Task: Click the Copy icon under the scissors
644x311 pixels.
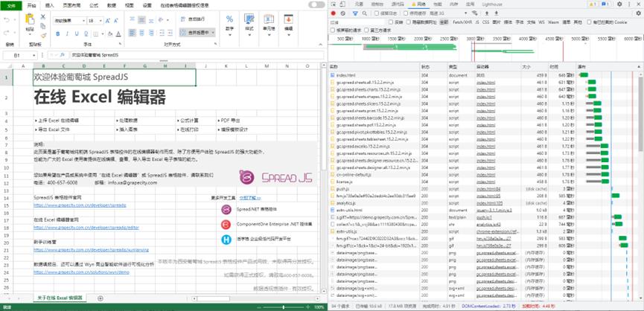Action: pyautogui.click(x=42, y=26)
